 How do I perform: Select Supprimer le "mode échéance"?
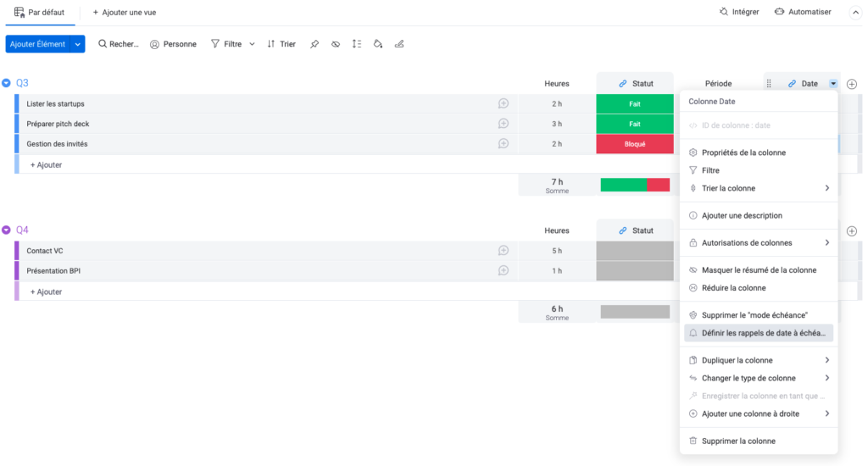point(759,315)
